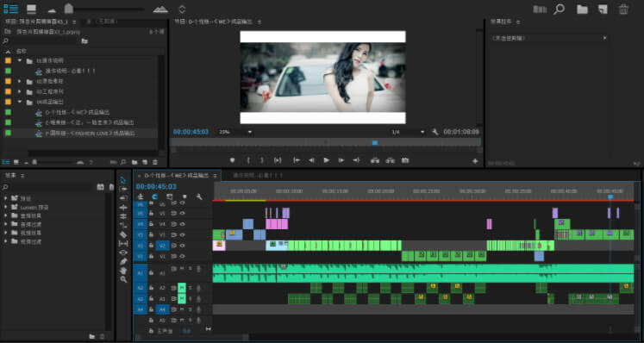
Task: Click the large magnifier Find icon at top right
Action: tap(559, 9)
